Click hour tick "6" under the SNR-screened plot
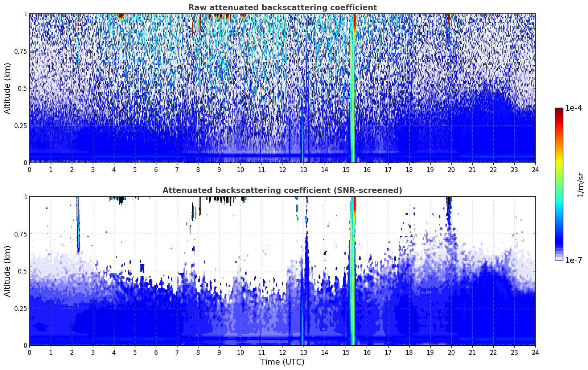This screenshot has height=370, width=588. pos(156,352)
